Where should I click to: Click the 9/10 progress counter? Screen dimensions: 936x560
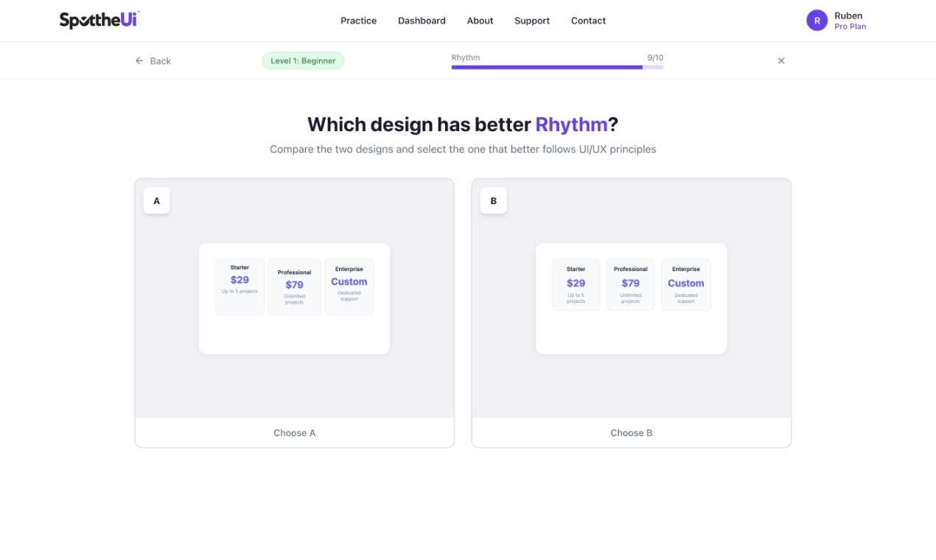pyautogui.click(x=655, y=57)
